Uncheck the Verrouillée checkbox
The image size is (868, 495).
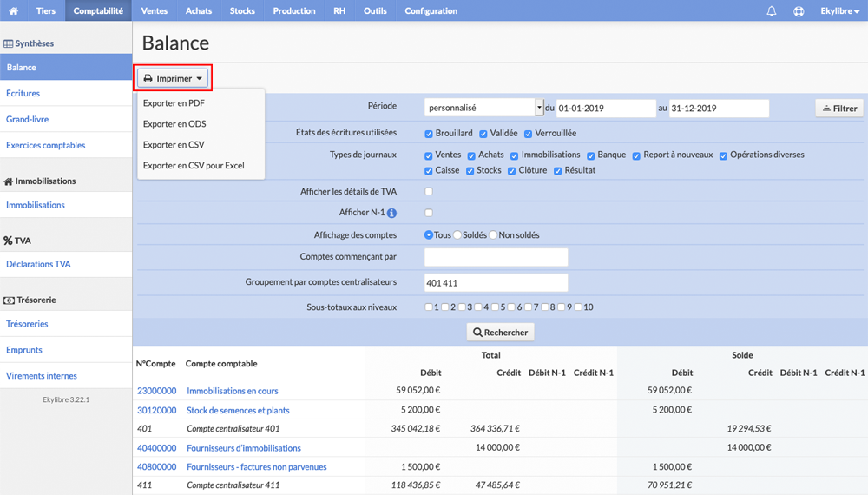point(528,134)
